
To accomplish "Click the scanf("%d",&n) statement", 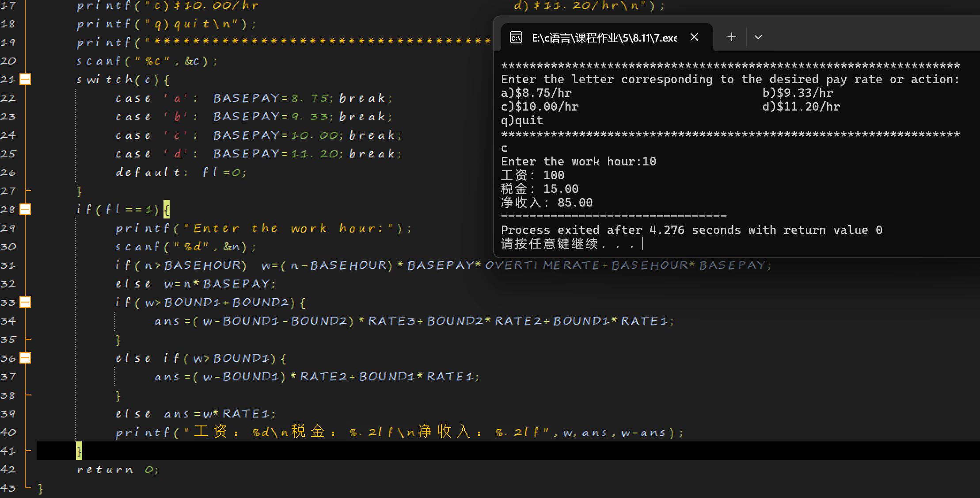I will (186, 246).
